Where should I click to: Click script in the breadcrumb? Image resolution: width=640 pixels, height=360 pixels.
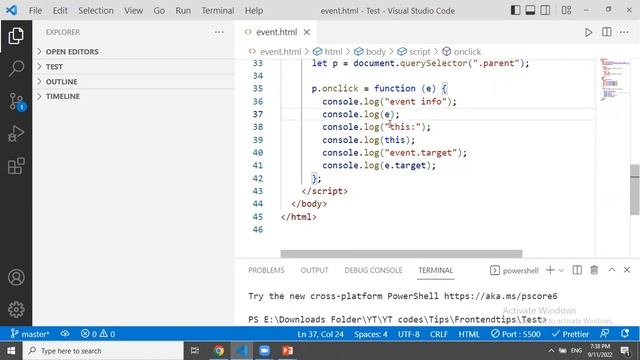(420, 52)
